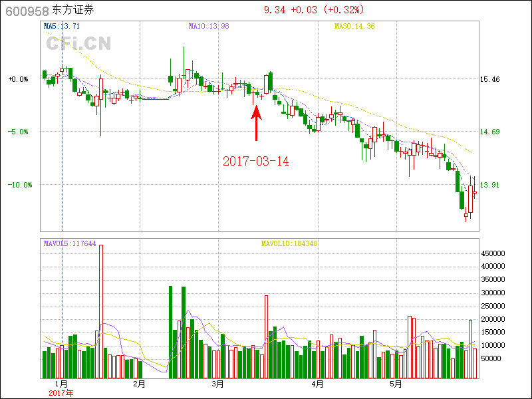Click the CFi.CN watermark logo
The image size is (532, 399).
pyautogui.click(x=78, y=43)
